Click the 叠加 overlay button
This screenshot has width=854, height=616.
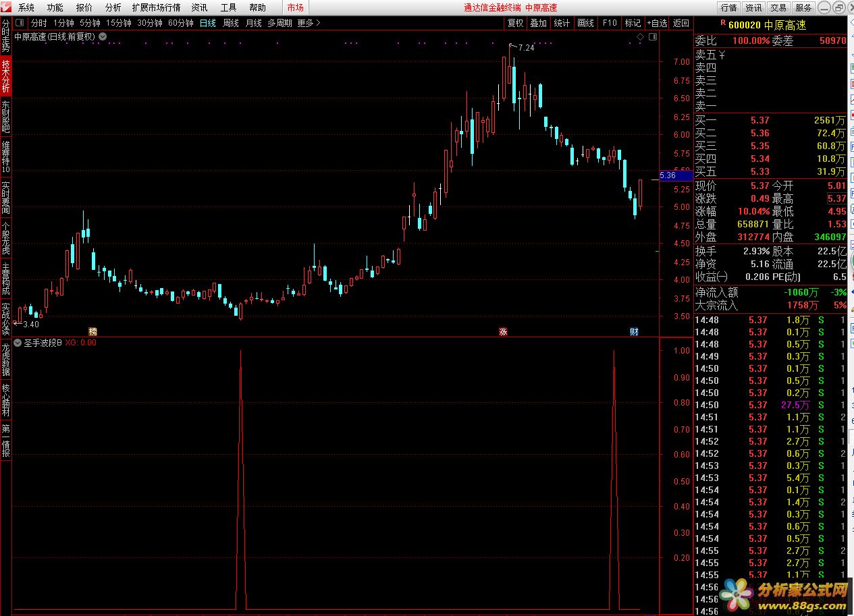click(538, 23)
